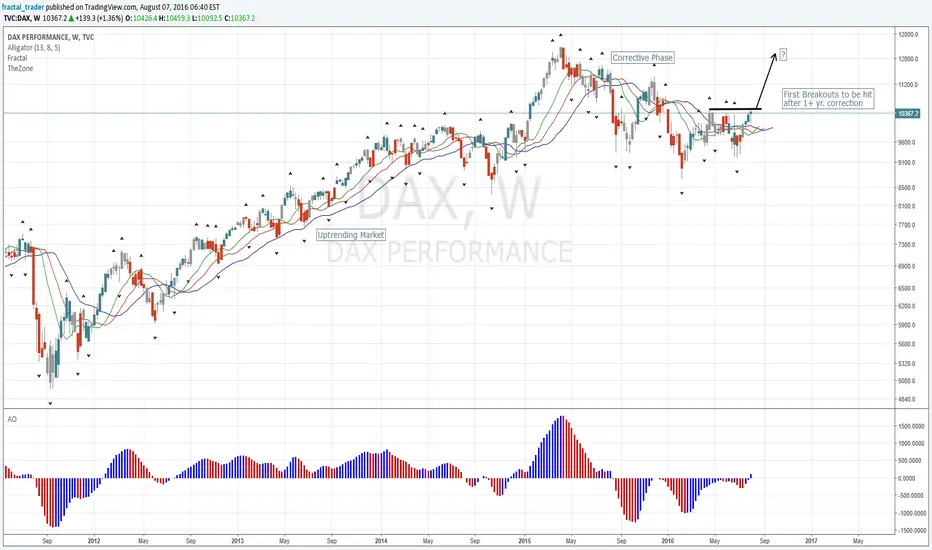This screenshot has width=932, height=550.
Task: Click the AO oscillator pane label
Action: [x=12, y=419]
